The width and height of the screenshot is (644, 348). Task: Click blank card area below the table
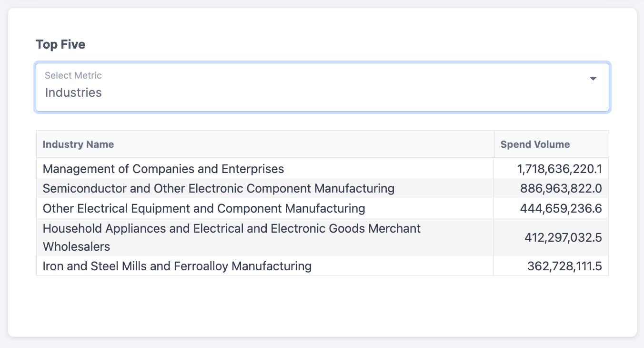[x=322, y=306]
